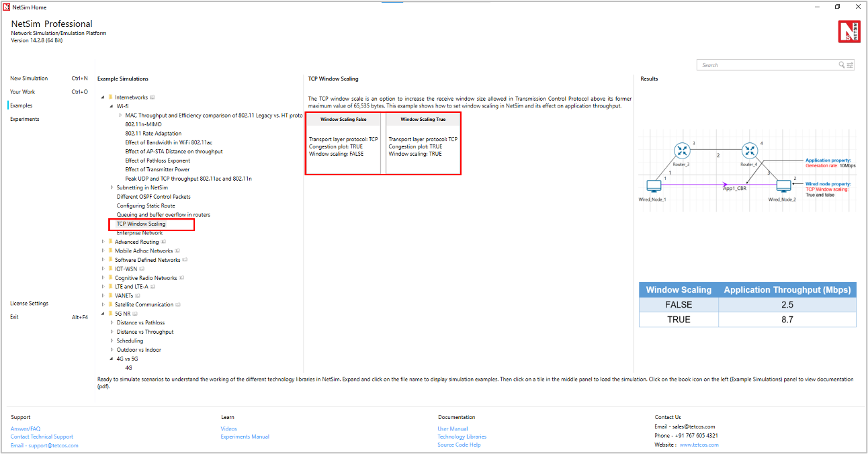Expand the Mobile Adhoc Networks folder
This screenshot has width=868, height=454.
coord(103,251)
